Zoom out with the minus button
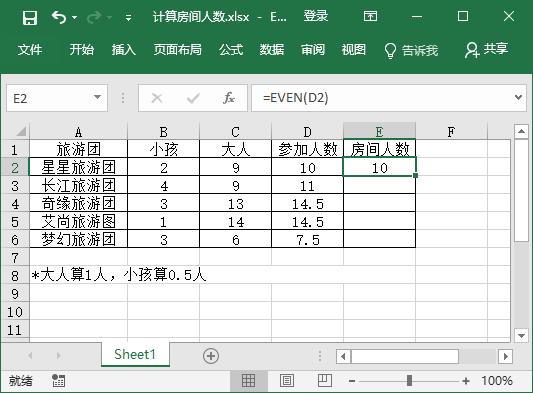Screen dimensions: 533x393 click(352, 381)
